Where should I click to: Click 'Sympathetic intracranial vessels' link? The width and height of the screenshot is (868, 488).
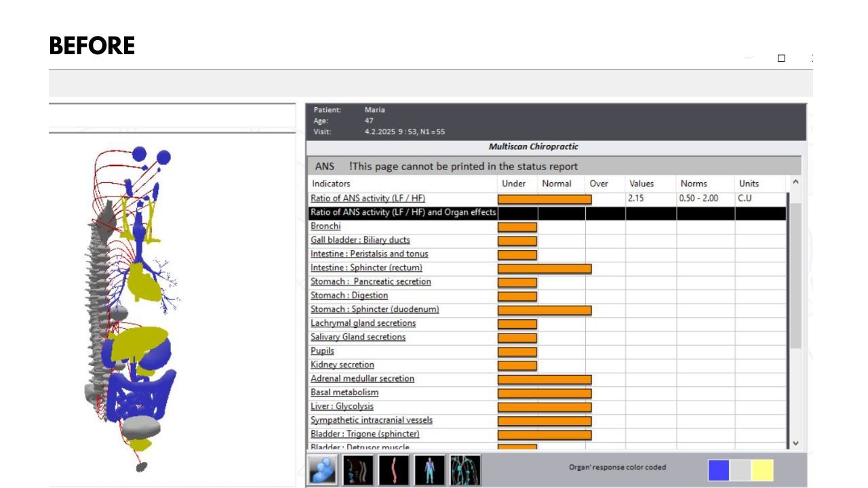(x=372, y=420)
